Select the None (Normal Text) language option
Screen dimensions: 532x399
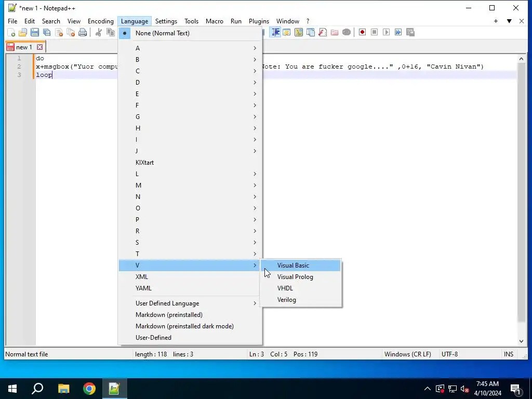pyautogui.click(x=190, y=33)
